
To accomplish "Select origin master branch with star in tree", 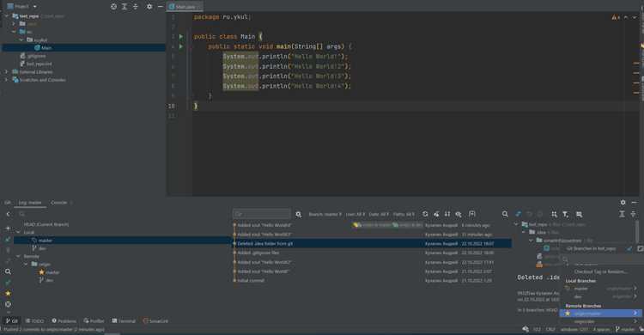I will [x=49, y=272].
